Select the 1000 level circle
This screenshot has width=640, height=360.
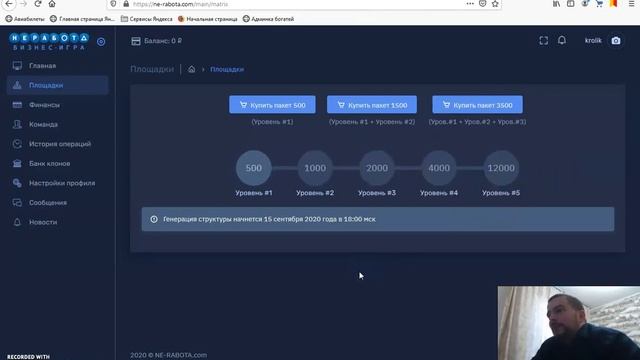tap(315, 168)
